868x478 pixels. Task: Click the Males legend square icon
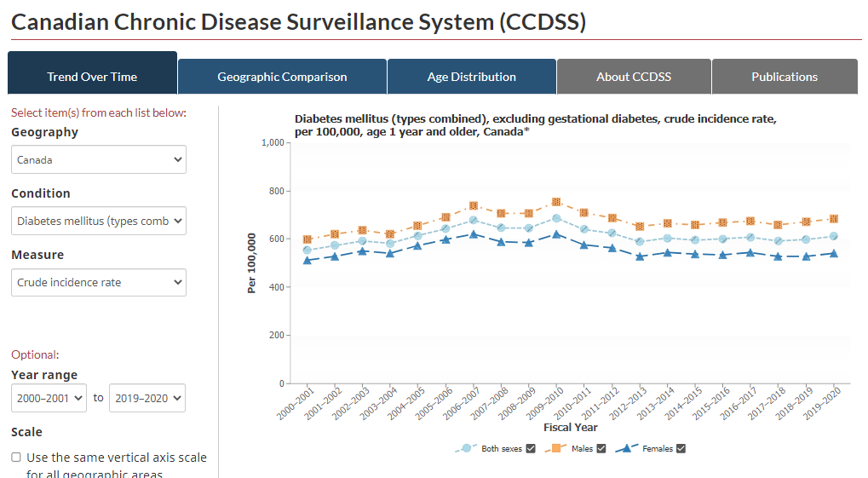pos(555,448)
